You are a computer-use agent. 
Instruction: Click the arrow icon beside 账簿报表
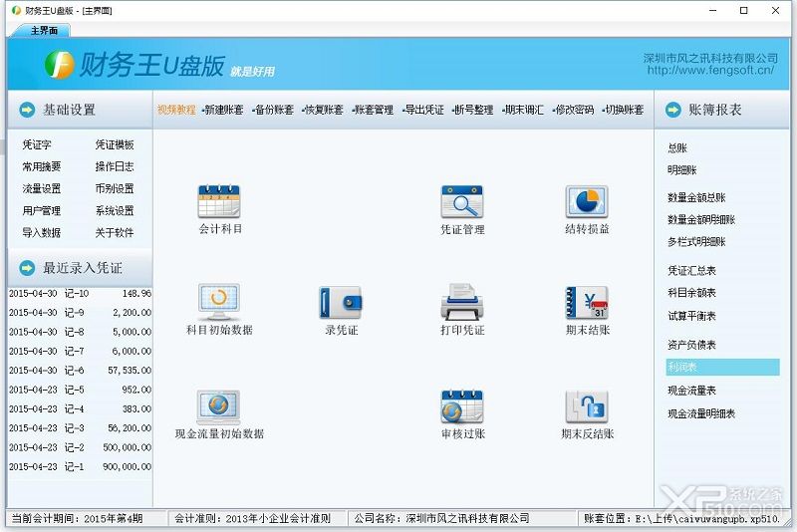pos(673,110)
